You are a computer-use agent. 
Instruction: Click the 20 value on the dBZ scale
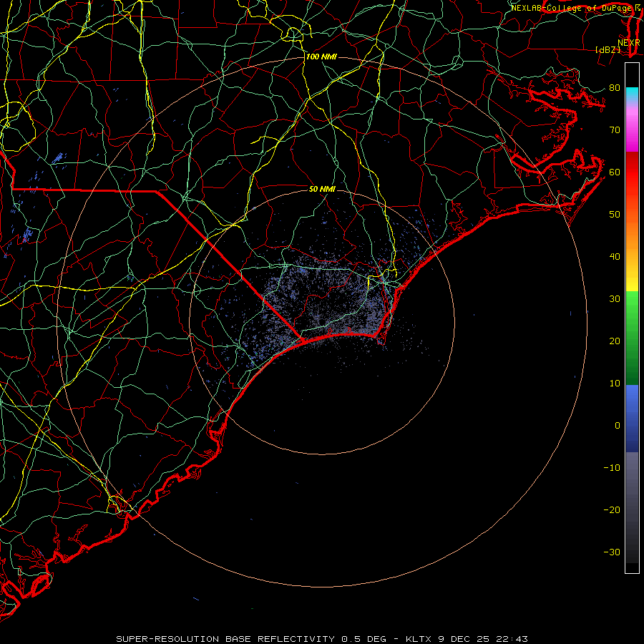click(x=615, y=341)
